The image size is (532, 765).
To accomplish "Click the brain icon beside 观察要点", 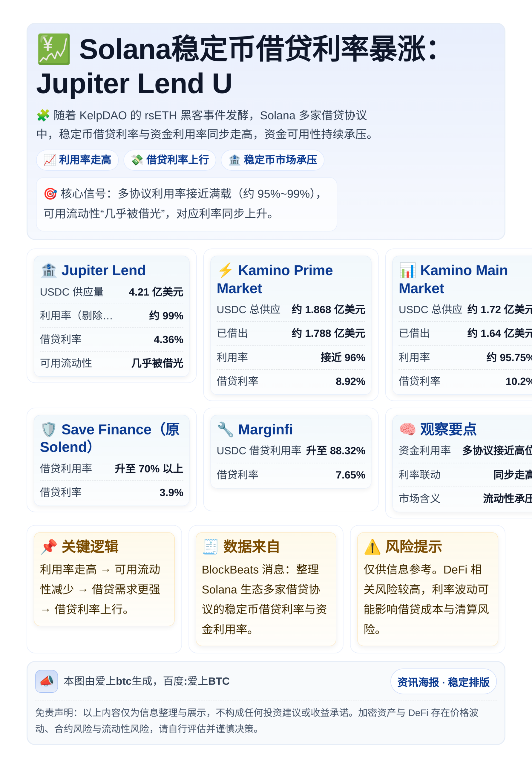I will coord(407,429).
